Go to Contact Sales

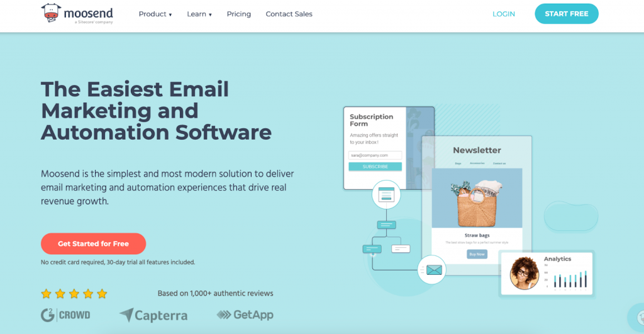289,14
